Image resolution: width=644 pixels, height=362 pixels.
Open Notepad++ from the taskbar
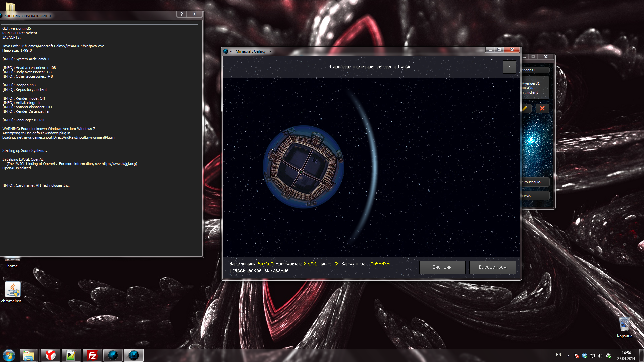tap(71, 355)
